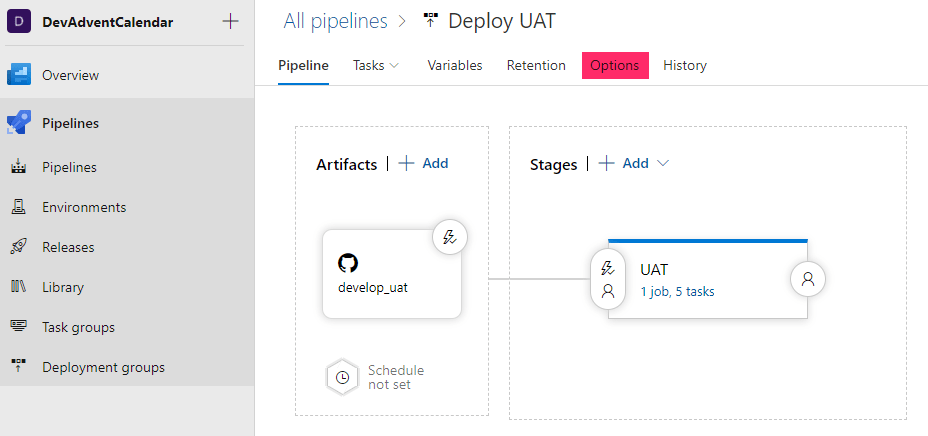Expand the Add stage dropdown arrow
928x436 pixels.
pyautogui.click(x=662, y=163)
